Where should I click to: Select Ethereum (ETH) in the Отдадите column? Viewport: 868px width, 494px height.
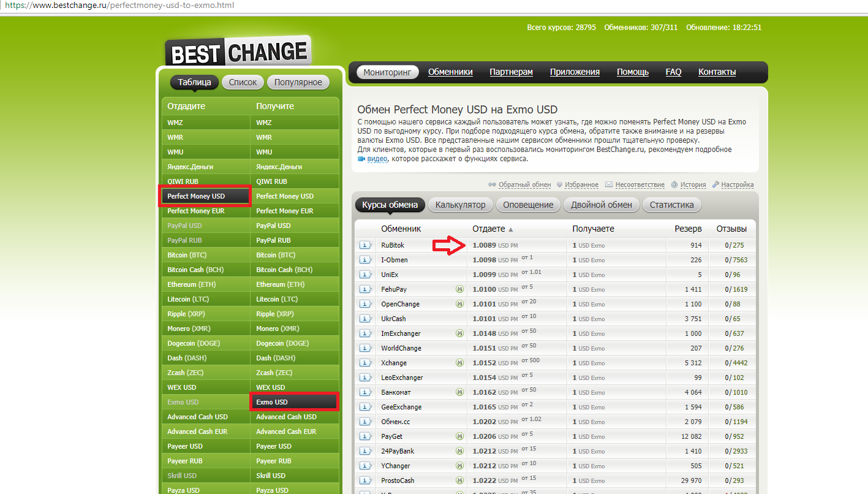[206, 284]
